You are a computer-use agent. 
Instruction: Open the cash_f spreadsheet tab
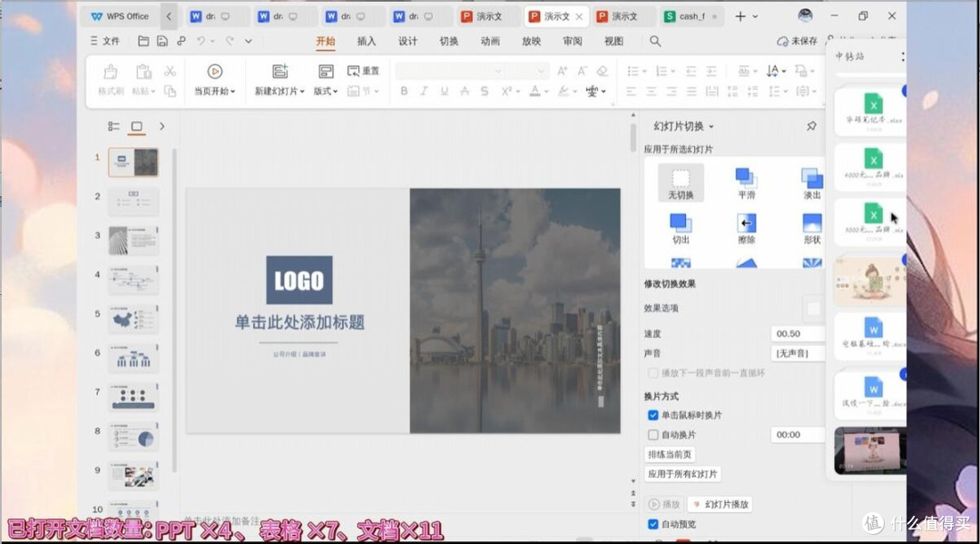click(x=691, y=16)
